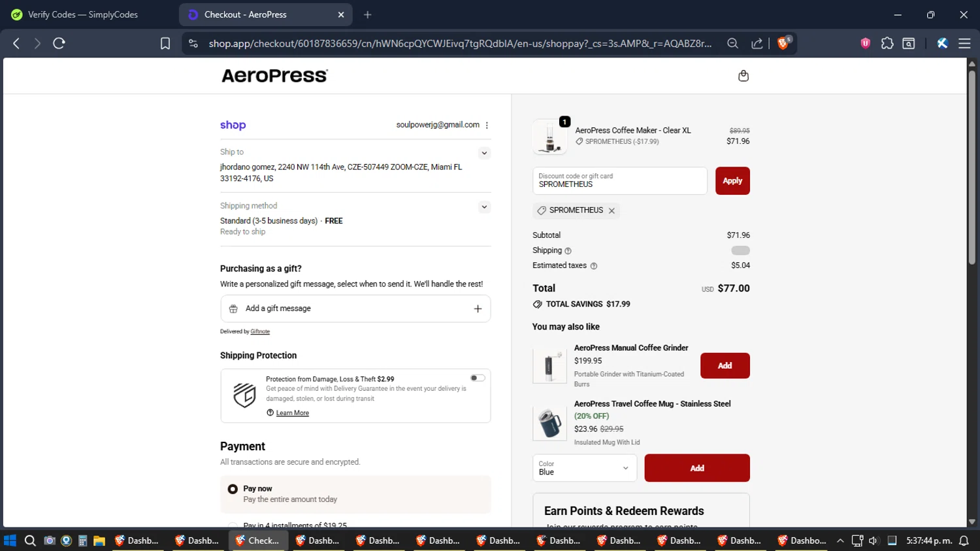Click the share page icon in address bar

(757, 43)
